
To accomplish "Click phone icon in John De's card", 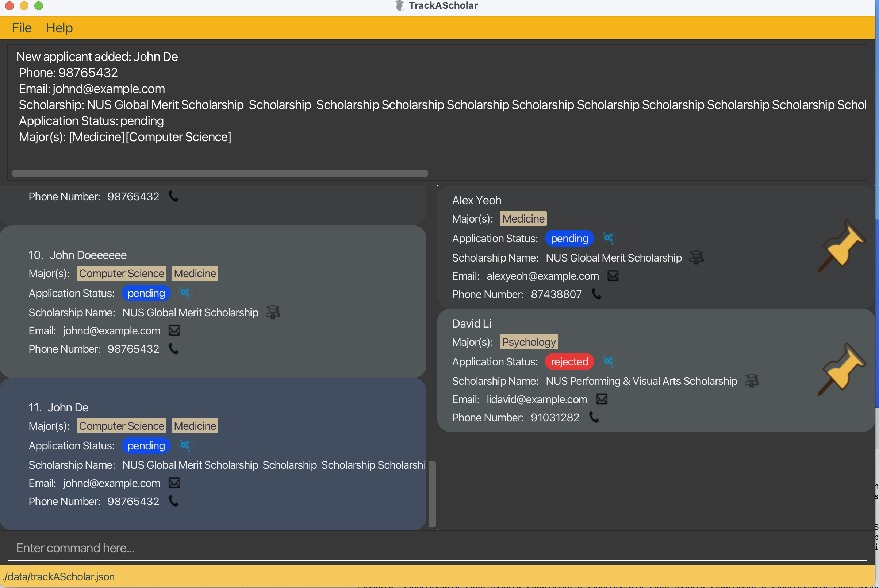I will [x=173, y=502].
